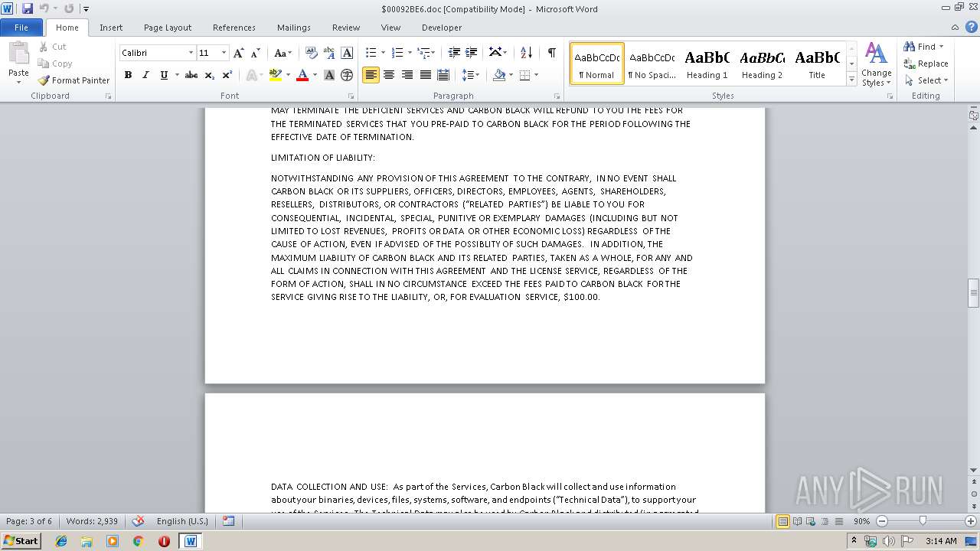Viewport: 980px width, 551px height.
Task: Switch to the Developer tab
Action: [442, 28]
